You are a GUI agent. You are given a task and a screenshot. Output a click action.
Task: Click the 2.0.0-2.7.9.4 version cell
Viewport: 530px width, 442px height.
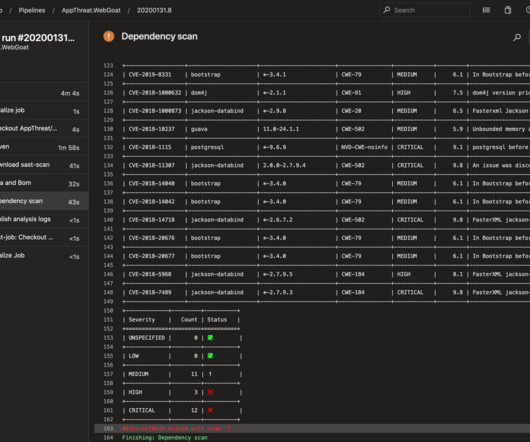coord(284,165)
